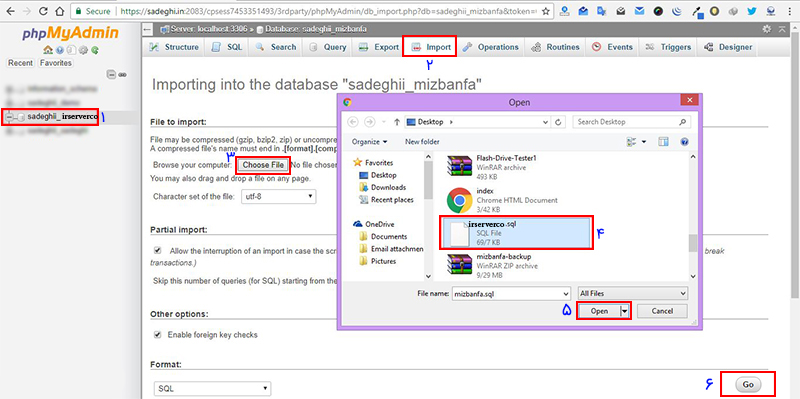Open the Query tab

(x=329, y=47)
